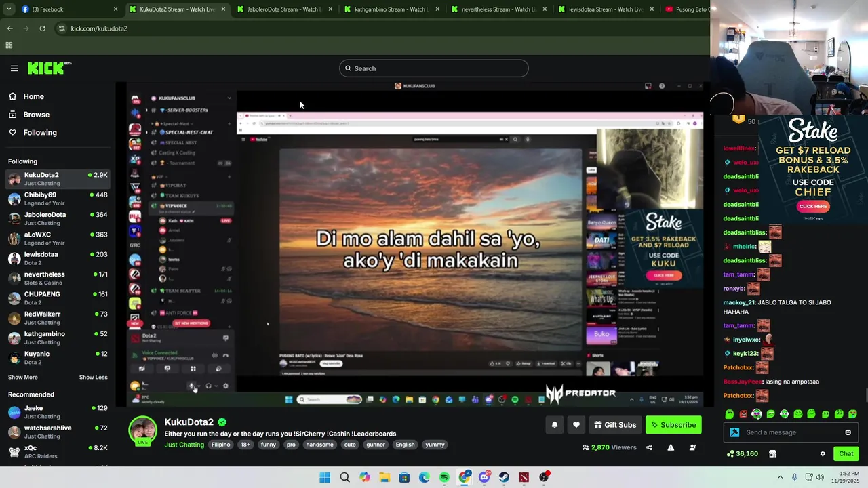
Task: Open Chibiby69 channel in Following list
Action: 58,199
